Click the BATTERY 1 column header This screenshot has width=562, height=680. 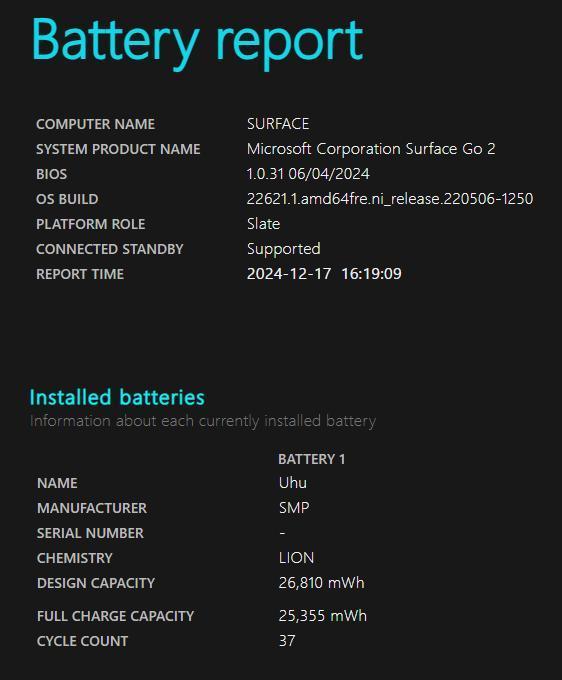[x=311, y=459]
